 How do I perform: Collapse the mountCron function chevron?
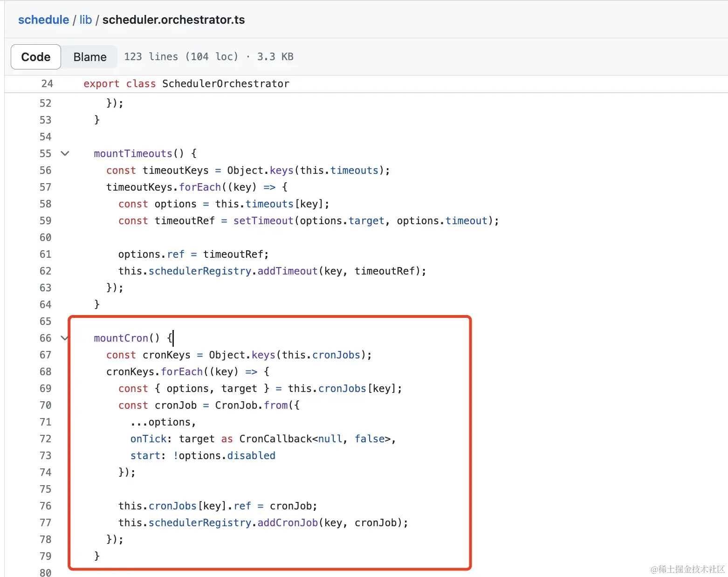pos(65,338)
